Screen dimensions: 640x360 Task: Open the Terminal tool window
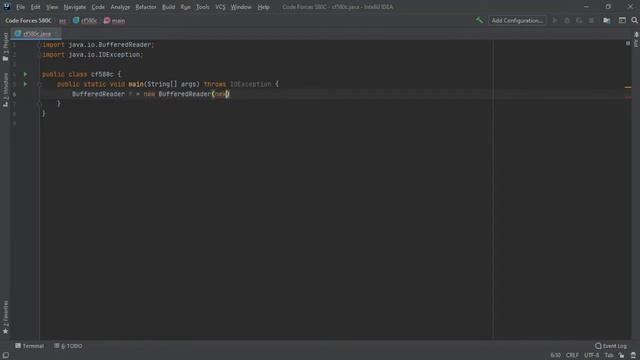click(x=29, y=346)
